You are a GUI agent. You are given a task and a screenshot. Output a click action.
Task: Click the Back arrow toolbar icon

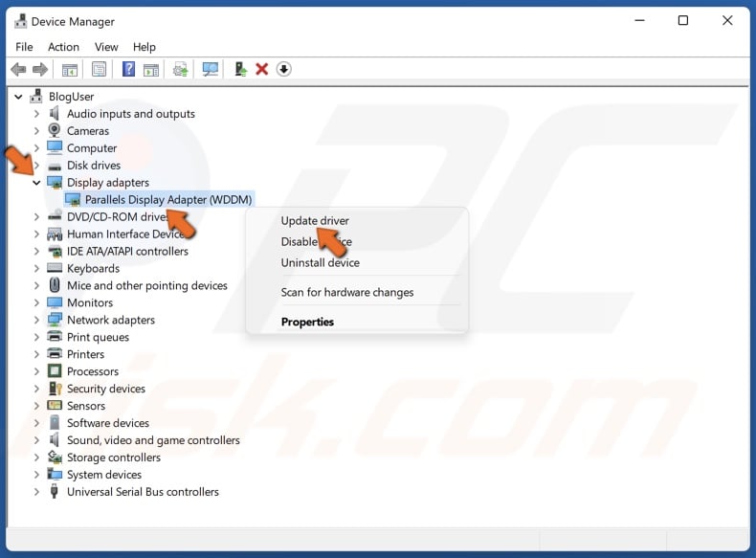tap(18, 70)
